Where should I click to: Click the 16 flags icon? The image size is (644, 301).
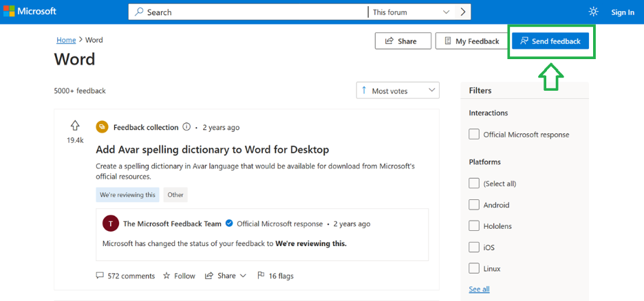click(260, 276)
